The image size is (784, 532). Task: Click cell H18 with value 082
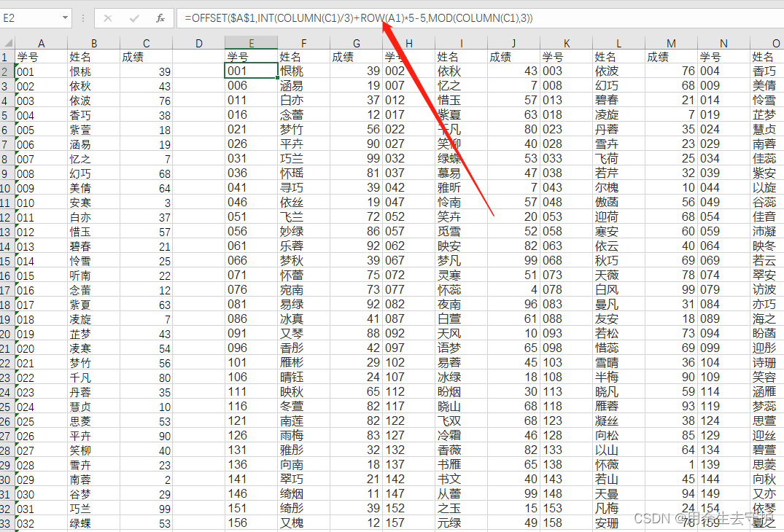tap(408, 304)
